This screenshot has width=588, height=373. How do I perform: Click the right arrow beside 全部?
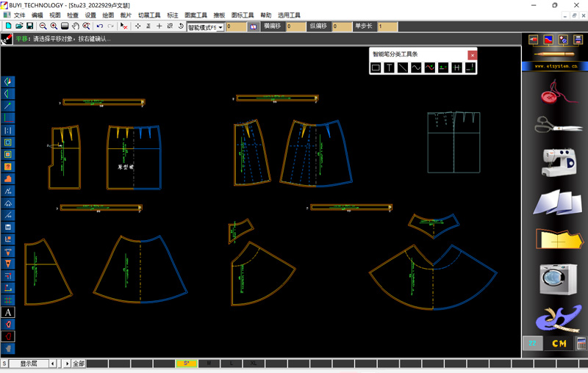(x=68, y=363)
